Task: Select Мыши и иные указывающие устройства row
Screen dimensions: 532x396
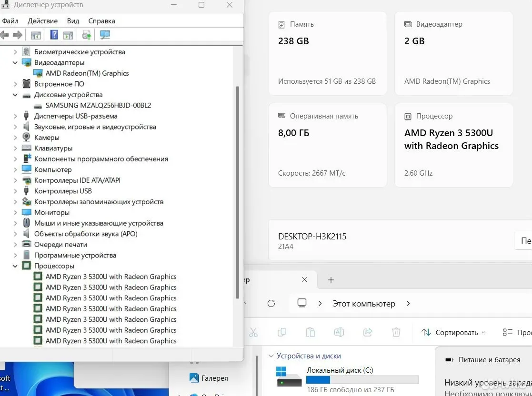Action: (x=99, y=223)
